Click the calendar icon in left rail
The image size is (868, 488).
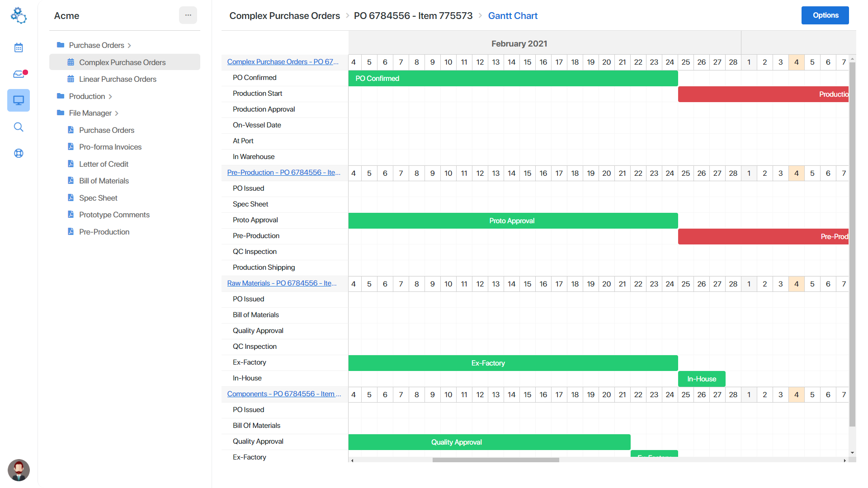point(19,47)
